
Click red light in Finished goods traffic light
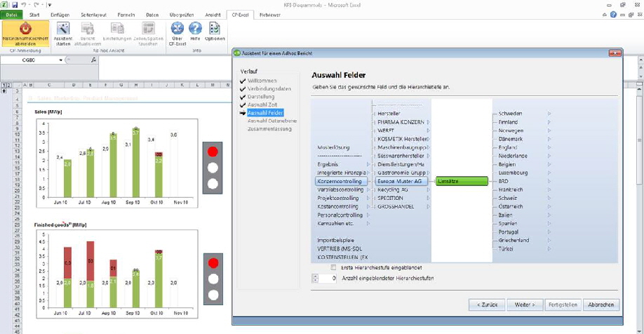pos(213,263)
